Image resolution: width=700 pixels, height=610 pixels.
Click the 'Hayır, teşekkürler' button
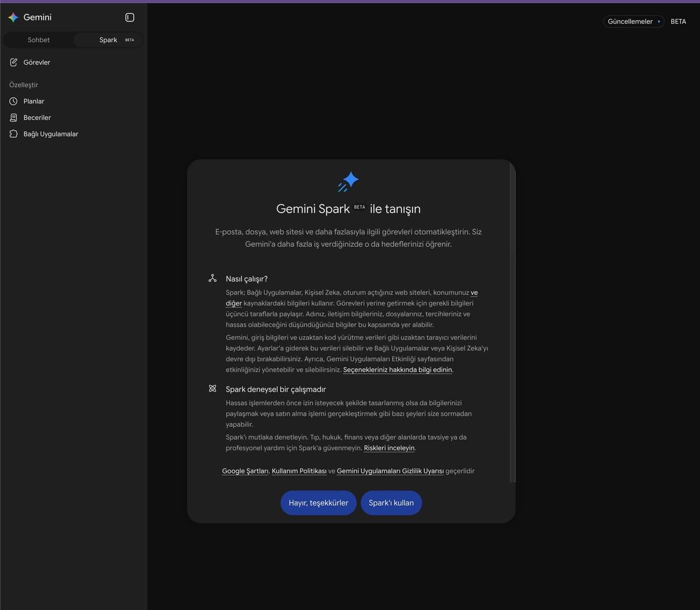click(318, 503)
